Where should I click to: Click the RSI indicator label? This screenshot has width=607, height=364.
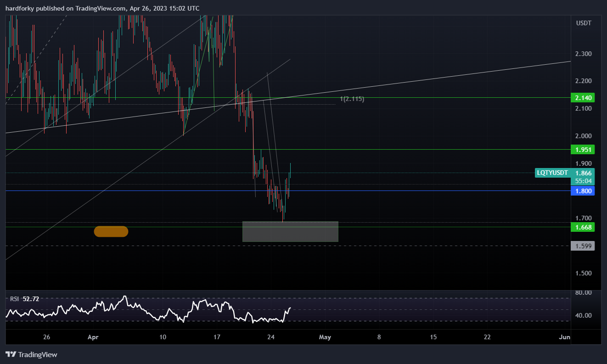[x=14, y=299]
